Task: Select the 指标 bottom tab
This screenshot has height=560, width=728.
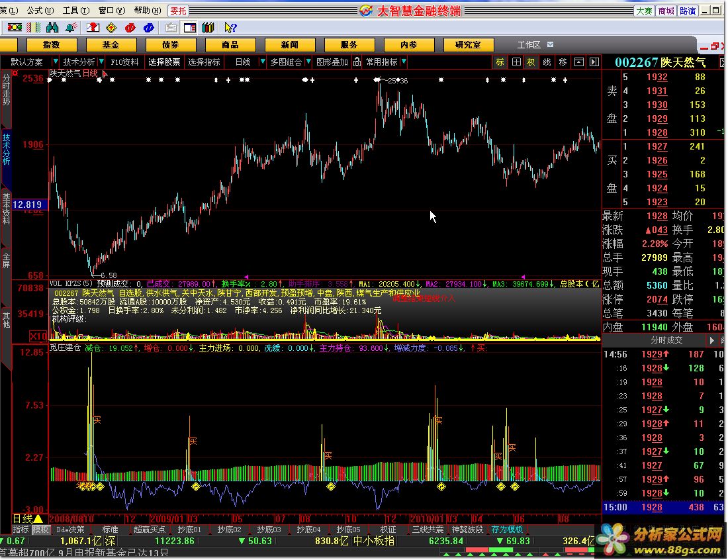Action: tap(21, 530)
